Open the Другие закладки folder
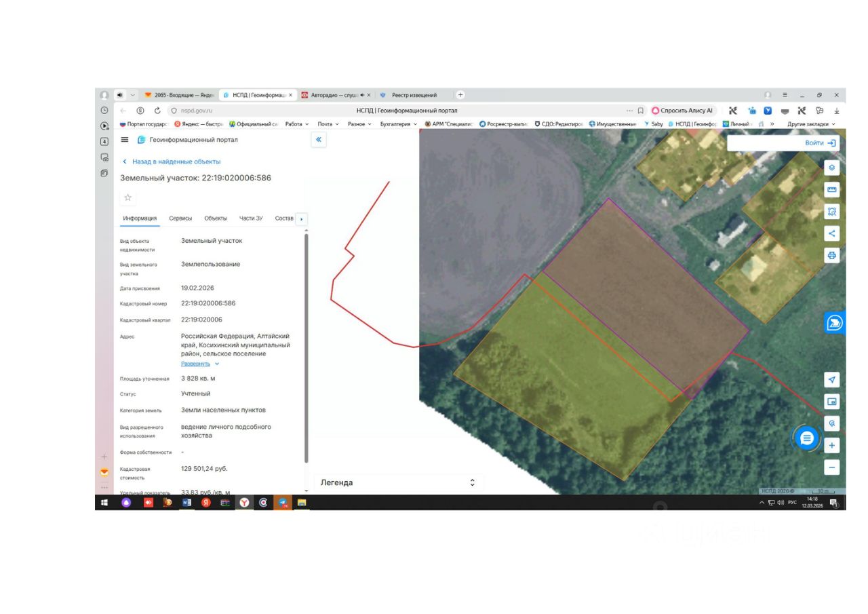Viewport: 868px width, 614px height. [811, 124]
